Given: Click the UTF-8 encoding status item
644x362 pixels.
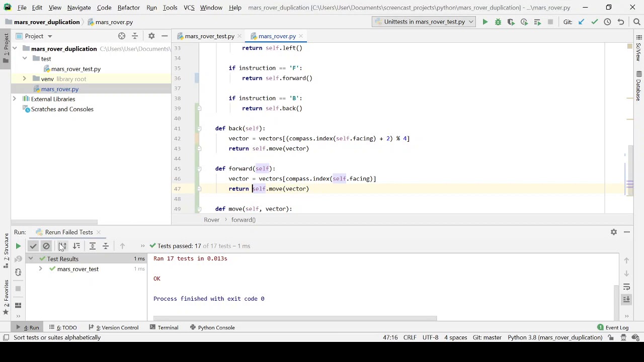Looking at the screenshot, I should (x=430, y=337).
